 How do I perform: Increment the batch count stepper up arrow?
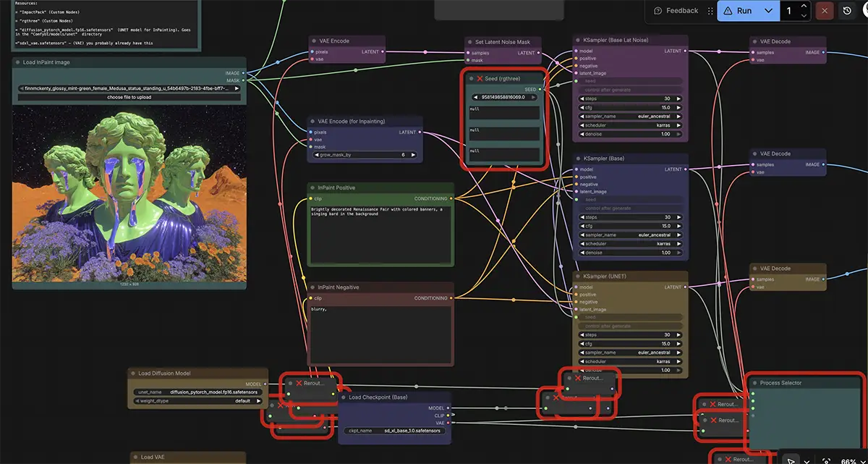point(802,7)
